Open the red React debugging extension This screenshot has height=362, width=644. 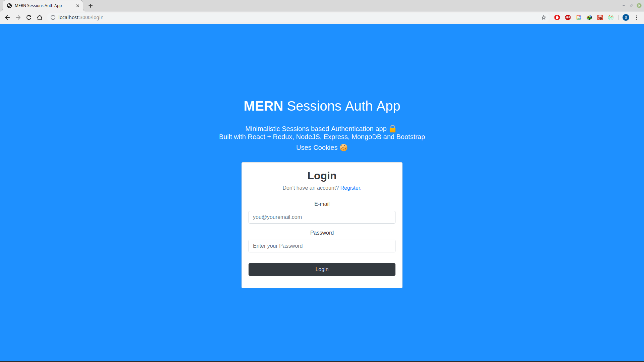(600, 17)
